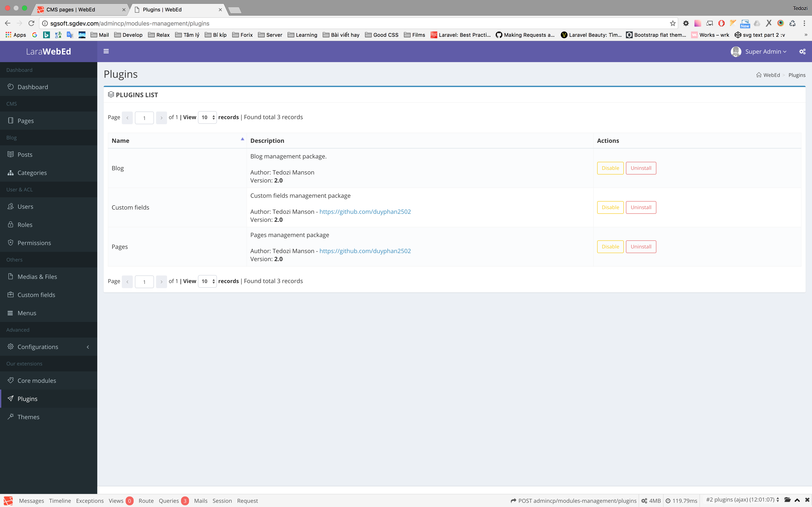The height and width of the screenshot is (507, 812).
Task: Uninstall the Blog plugin
Action: [641, 168]
